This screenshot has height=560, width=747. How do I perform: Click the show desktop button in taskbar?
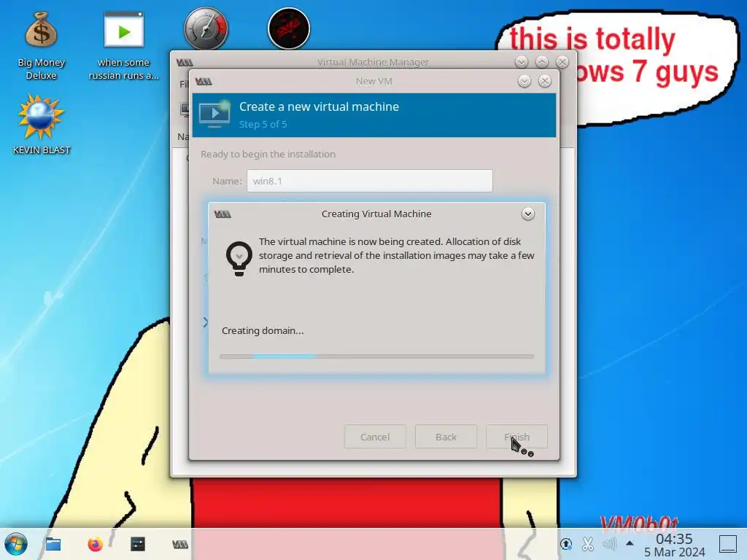[727, 544]
